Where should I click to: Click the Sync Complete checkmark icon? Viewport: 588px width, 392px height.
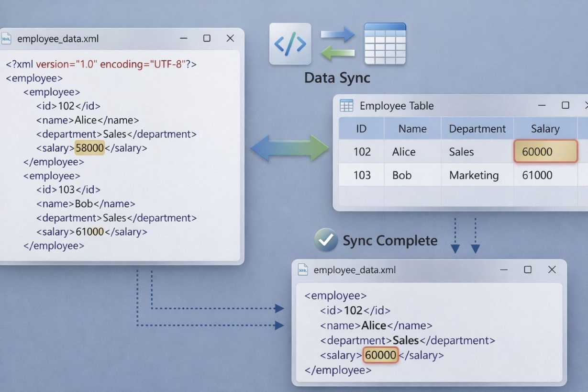point(326,240)
